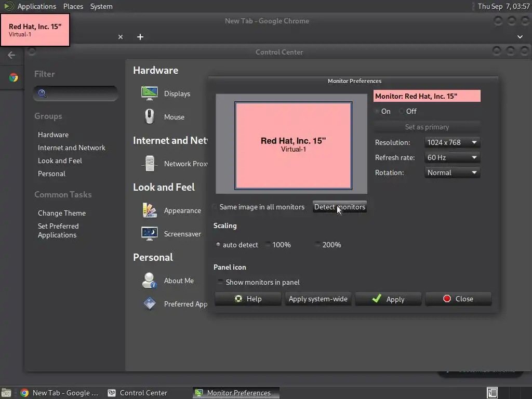The width and height of the screenshot is (532, 399).
Task: Click the search magnifier icon in Filter box
Action: tap(42, 94)
